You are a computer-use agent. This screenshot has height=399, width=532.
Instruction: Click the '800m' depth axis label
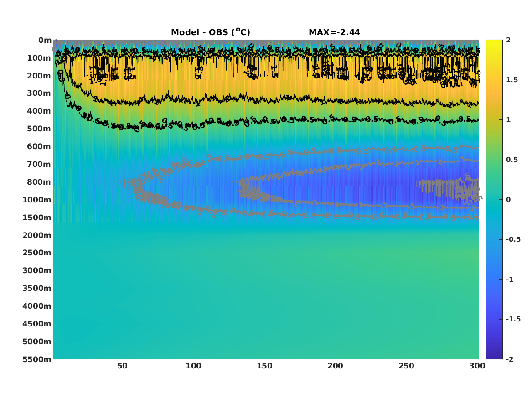point(39,182)
